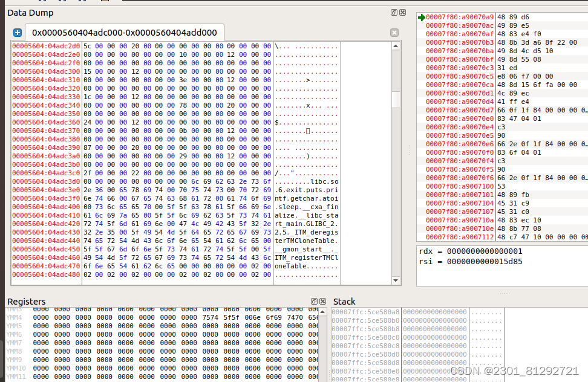
Task: Select disassembly address 00007f80:a900710a
Action: (x=460, y=220)
